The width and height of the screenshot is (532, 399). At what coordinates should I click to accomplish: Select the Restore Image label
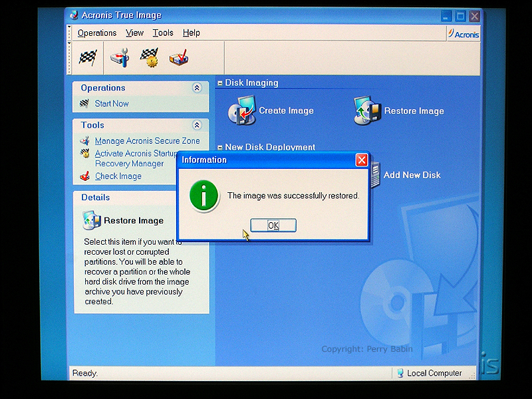click(414, 111)
